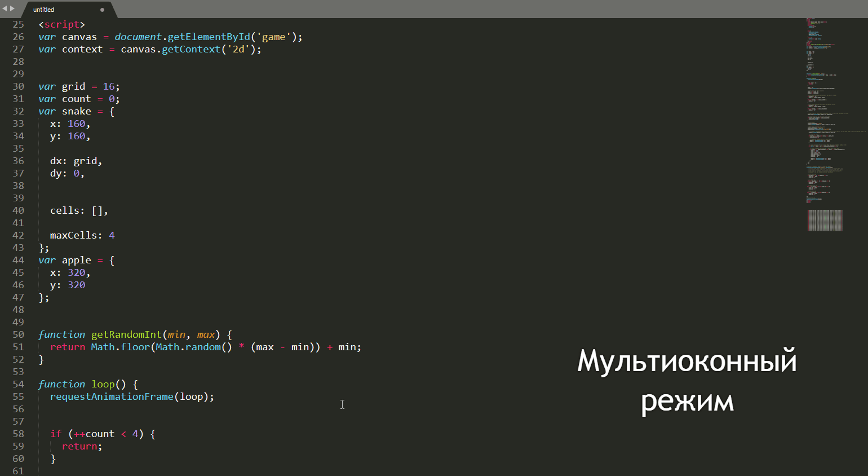The width and height of the screenshot is (868, 476).
Task: Click 'x: 160,' on line 33
Action: (70, 124)
